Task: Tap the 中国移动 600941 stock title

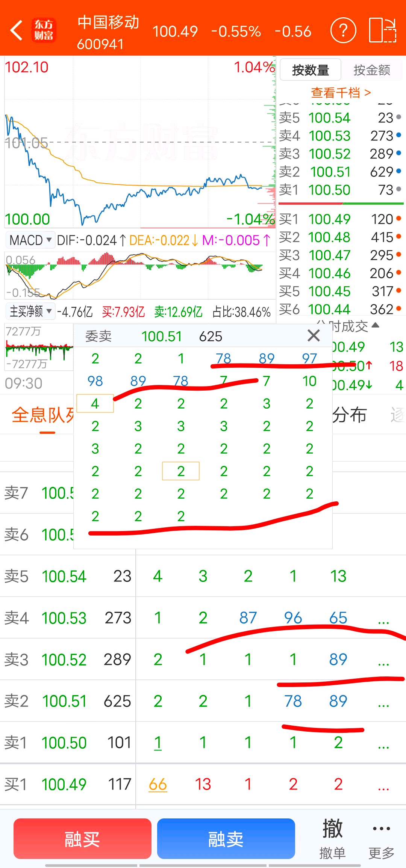Action: coord(108,32)
